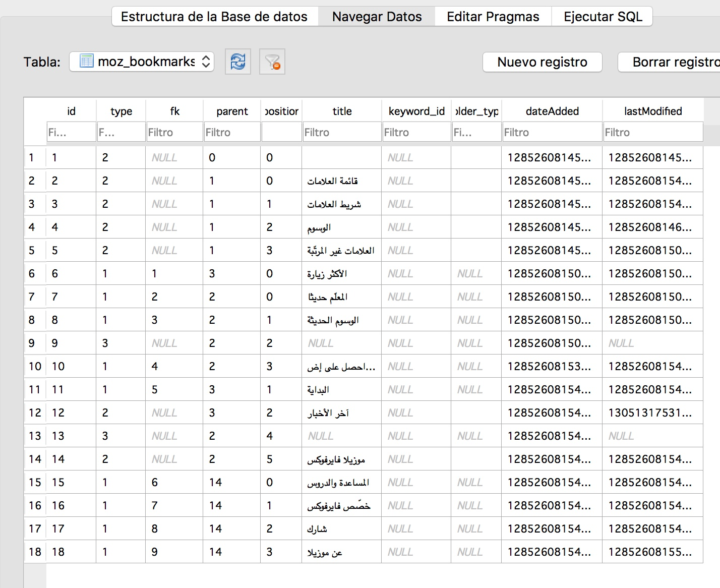Click the type column header
This screenshot has width=720, height=588.
click(x=121, y=111)
